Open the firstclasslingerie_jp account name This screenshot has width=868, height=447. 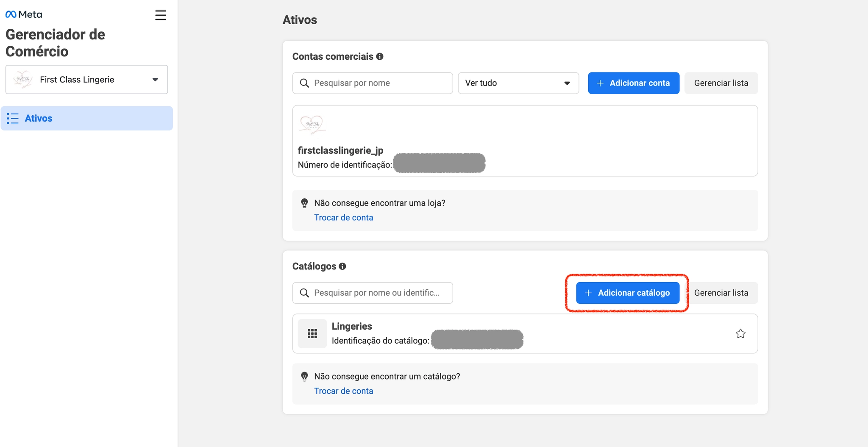point(340,150)
